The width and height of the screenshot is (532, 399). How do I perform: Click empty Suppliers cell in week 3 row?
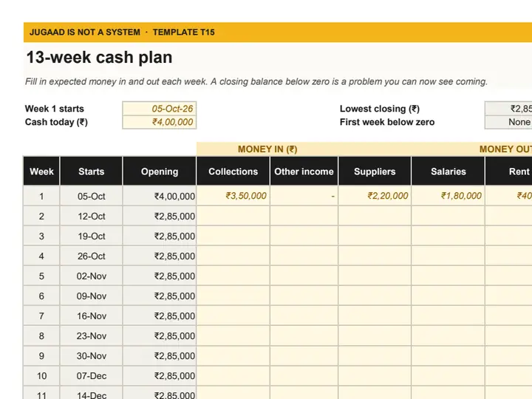pyautogui.click(x=375, y=236)
